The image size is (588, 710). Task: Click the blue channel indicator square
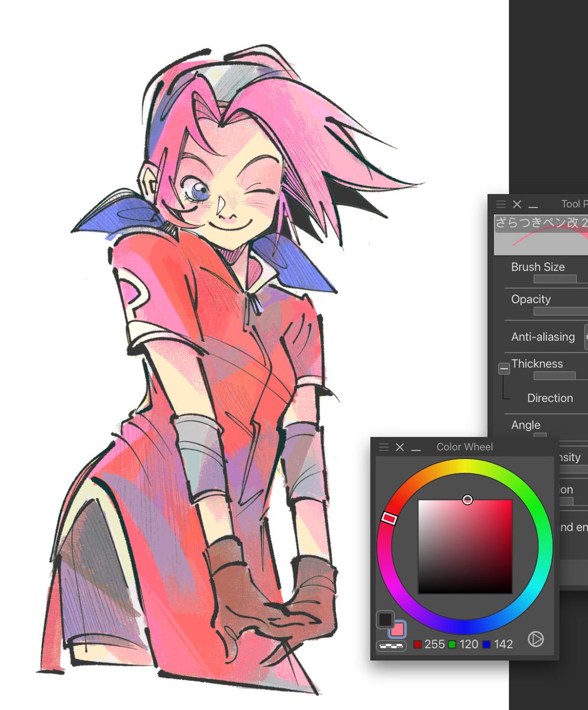tap(486, 644)
